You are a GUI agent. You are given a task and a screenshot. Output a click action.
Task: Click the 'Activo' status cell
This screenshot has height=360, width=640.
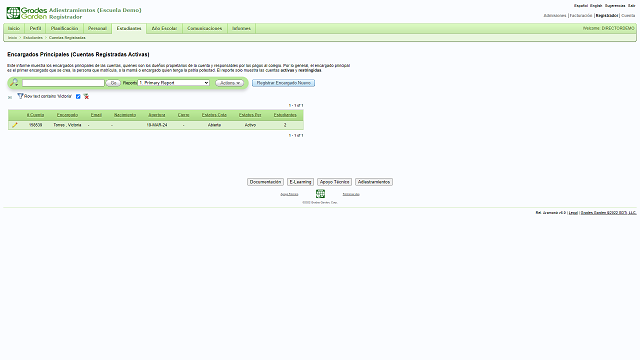click(x=250, y=125)
